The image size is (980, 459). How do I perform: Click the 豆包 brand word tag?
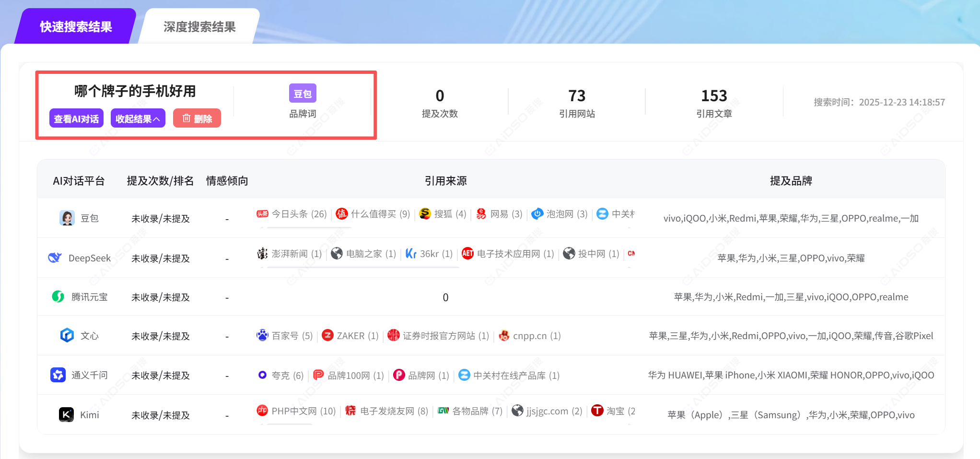pyautogui.click(x=302, y=94)
